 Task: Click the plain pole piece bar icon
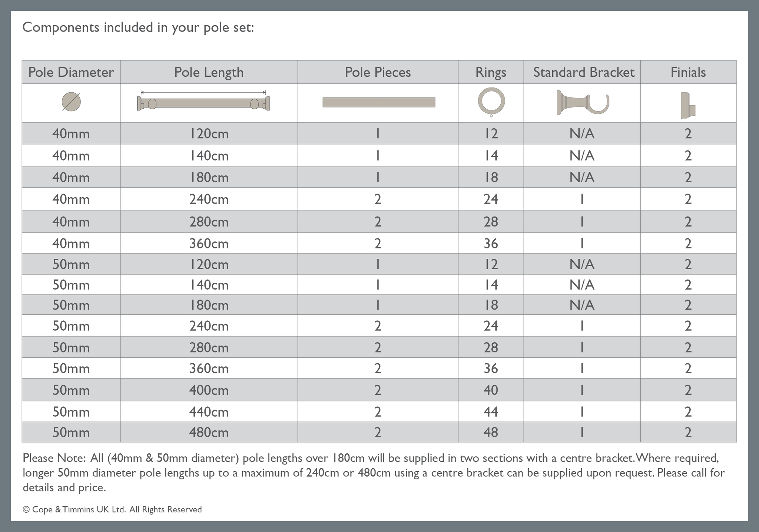click(379, 102)
